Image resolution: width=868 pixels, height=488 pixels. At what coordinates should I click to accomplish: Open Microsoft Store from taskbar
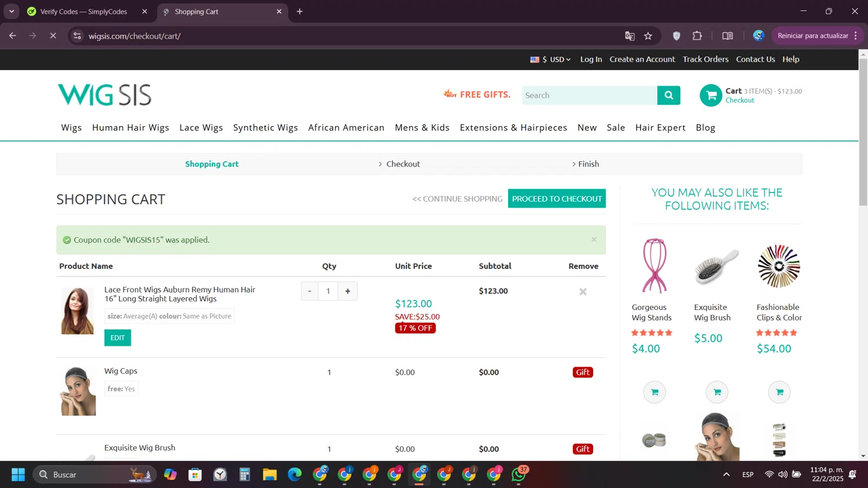pyautogui.click(x=195, y=475)
